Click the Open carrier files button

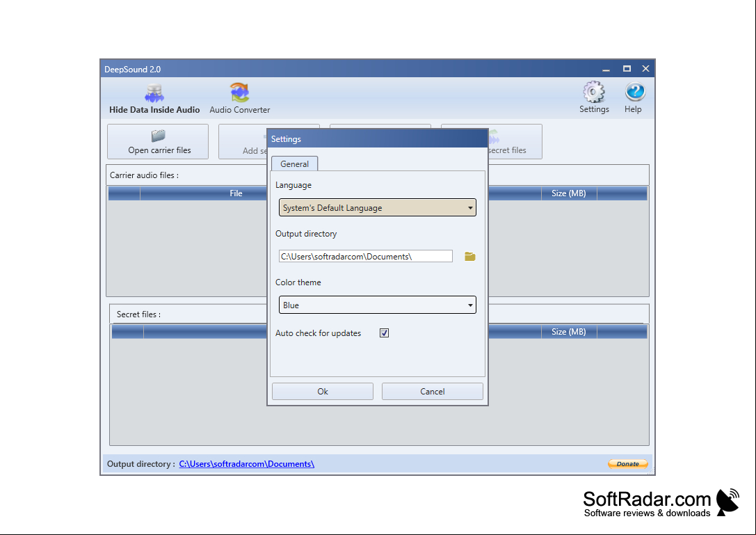tap(158, 142)
